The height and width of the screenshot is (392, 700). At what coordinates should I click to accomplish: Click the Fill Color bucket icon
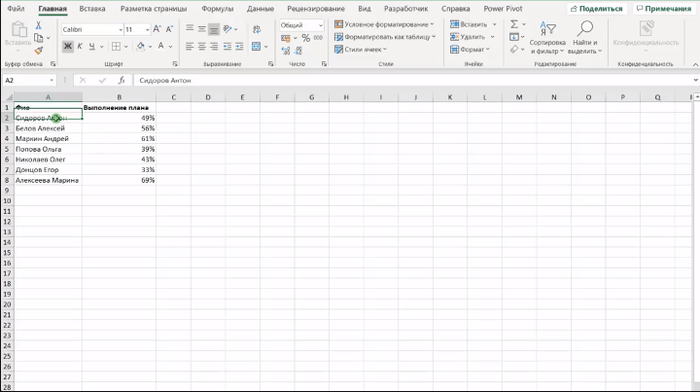141,46
